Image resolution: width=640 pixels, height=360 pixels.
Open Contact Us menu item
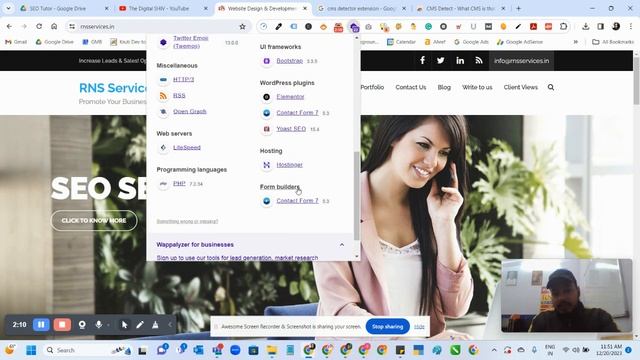(x=411, y=87)
